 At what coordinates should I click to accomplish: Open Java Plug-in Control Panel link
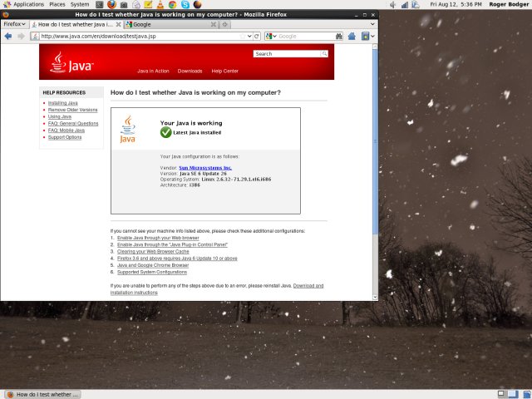[x=172, y=244]
